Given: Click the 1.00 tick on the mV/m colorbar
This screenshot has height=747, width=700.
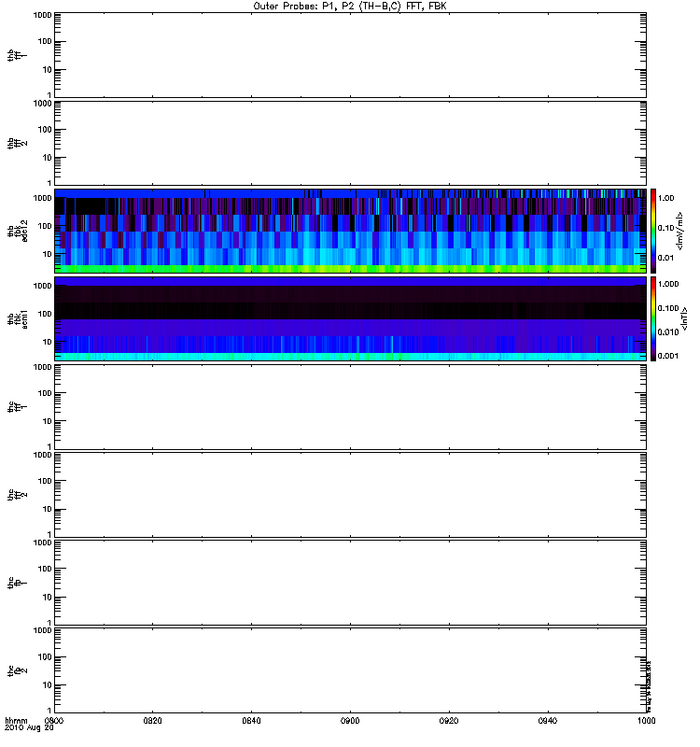Looking at the screenshot, I should point(665,198).
